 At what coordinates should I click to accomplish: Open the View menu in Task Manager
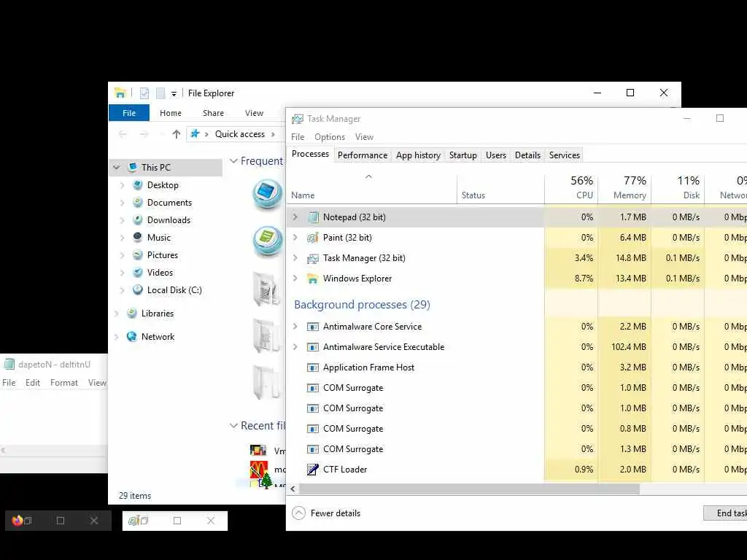click(x=364, y=137)
